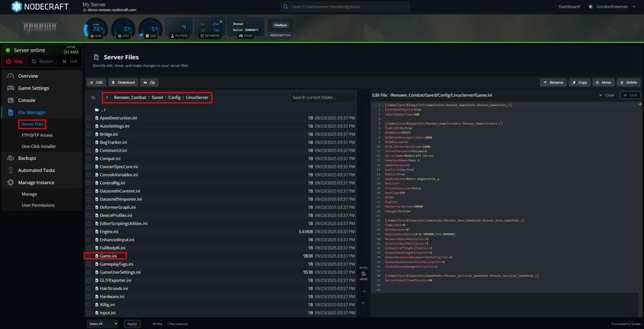Open the Select All dropdown
The image size is (644, 329).
(x=102, y=324)
